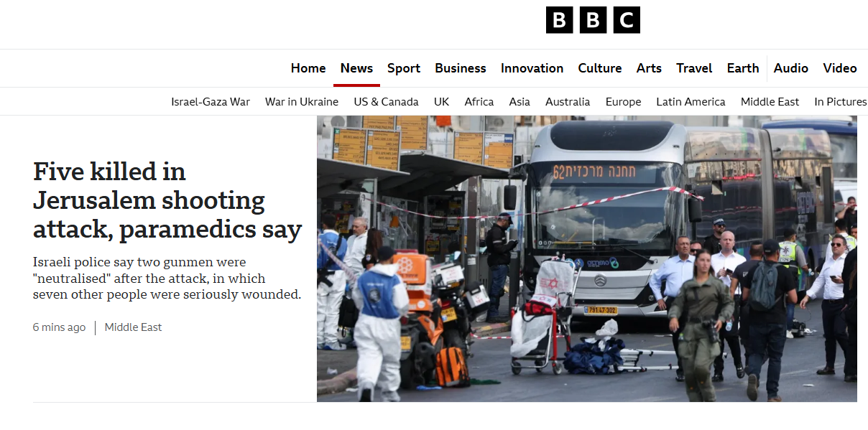Go to the Sport section
This screenshot has width=868, height=430.
point(404,68)
